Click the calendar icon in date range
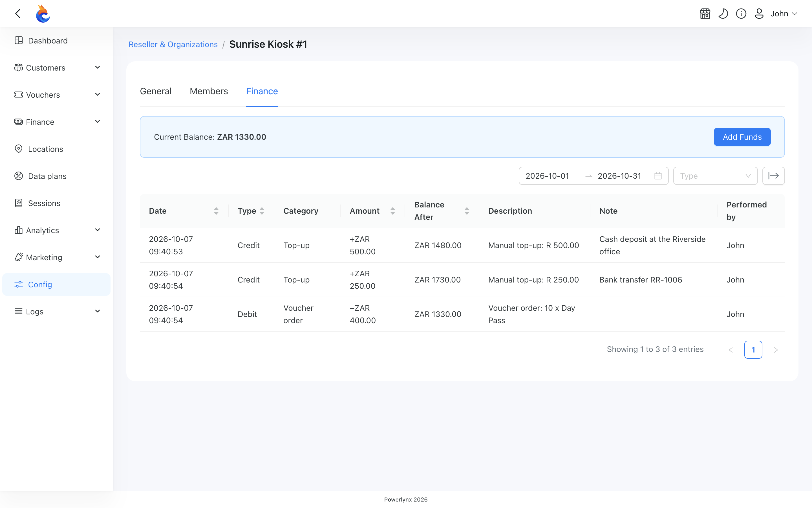This screenshot has width=812, height=508. (x=658, y=176)
